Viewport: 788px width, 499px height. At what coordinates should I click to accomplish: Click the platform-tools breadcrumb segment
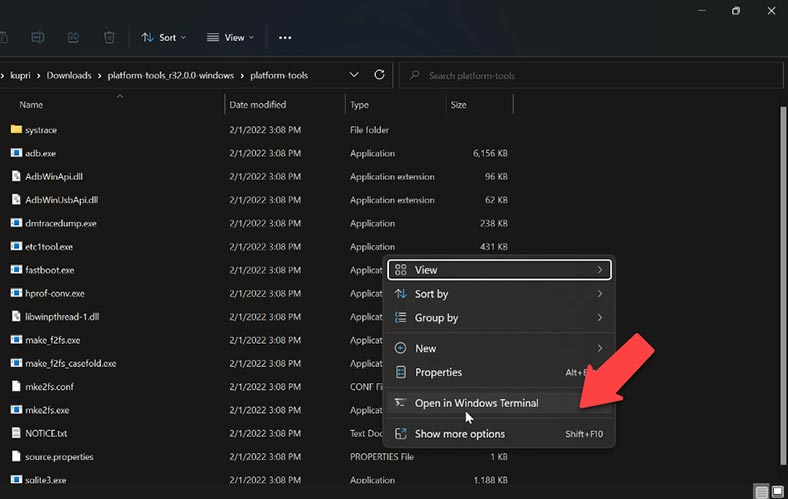(279, 75)
